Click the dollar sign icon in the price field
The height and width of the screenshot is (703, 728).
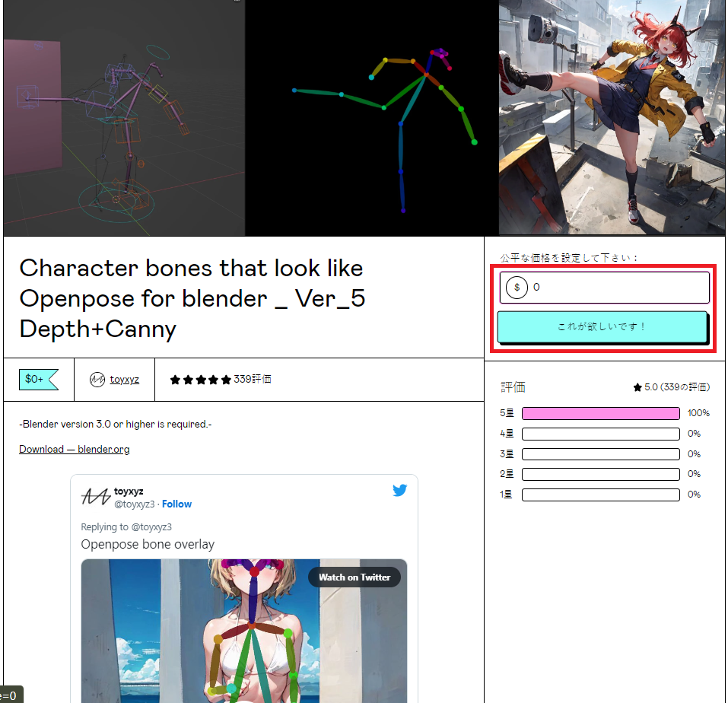tap(517, 288)
